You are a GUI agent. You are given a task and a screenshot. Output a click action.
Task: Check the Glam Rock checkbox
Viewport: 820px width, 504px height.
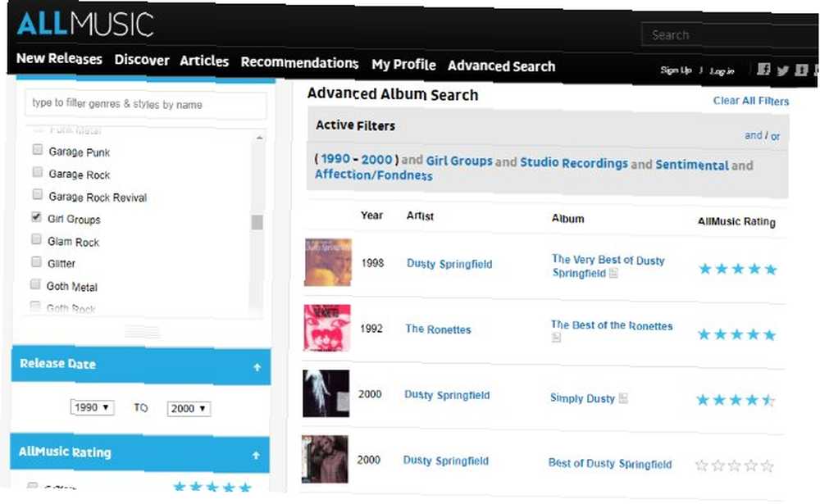click(x=36, y=239)
